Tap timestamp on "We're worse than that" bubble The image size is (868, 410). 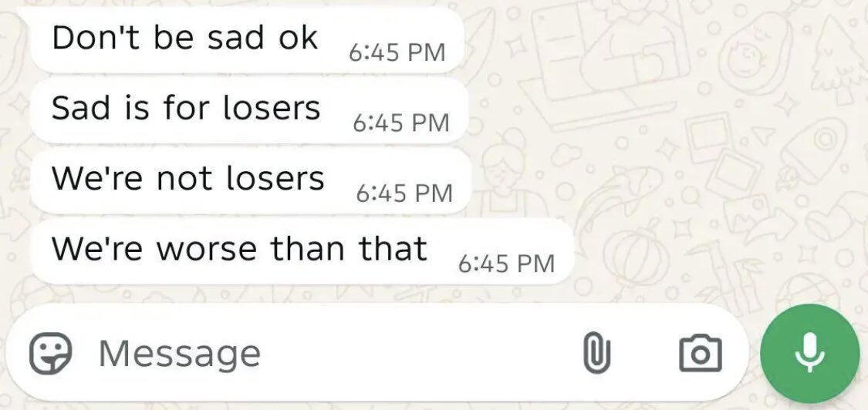click(x=506, y=264)
